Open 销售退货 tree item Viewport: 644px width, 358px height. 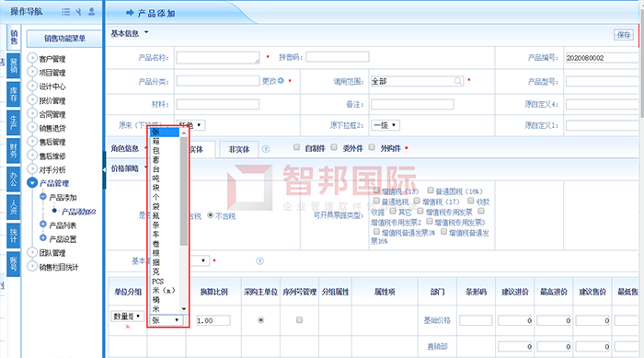pyautogui.click(x=52, y=128)
